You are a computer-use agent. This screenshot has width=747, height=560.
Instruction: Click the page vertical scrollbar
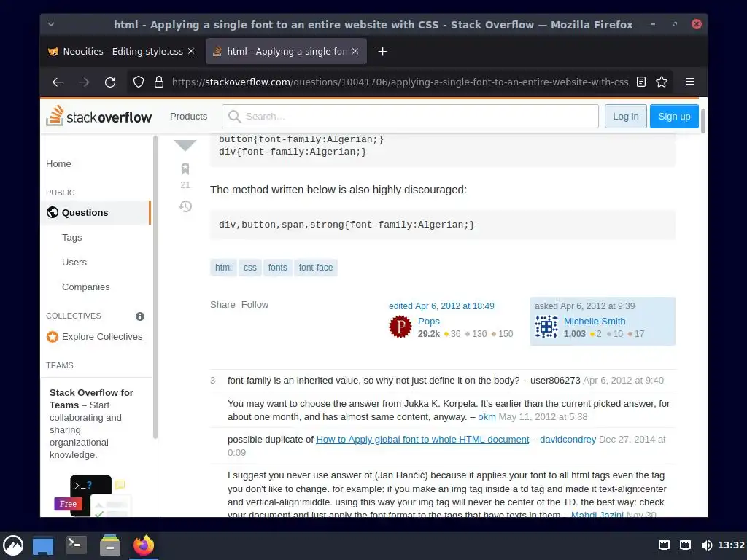tap(703, 120)
